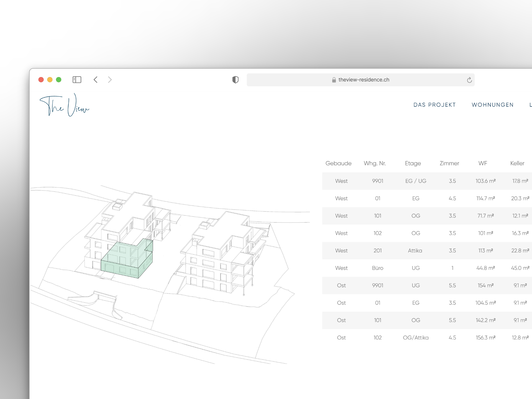Click the 4.5 Zimmer value for Ost 102
This screenshot has width=532, height=399.
point(452,338)
